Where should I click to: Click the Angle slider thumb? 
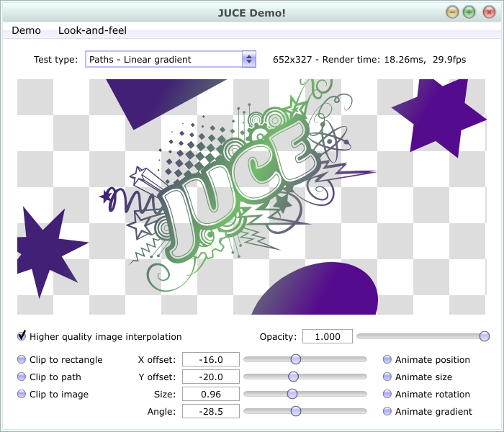pyautogui.click(x=296, y=411)
